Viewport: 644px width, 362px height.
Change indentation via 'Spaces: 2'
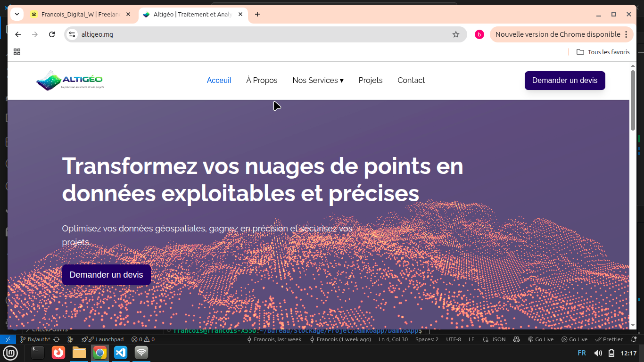coord(427,339)
